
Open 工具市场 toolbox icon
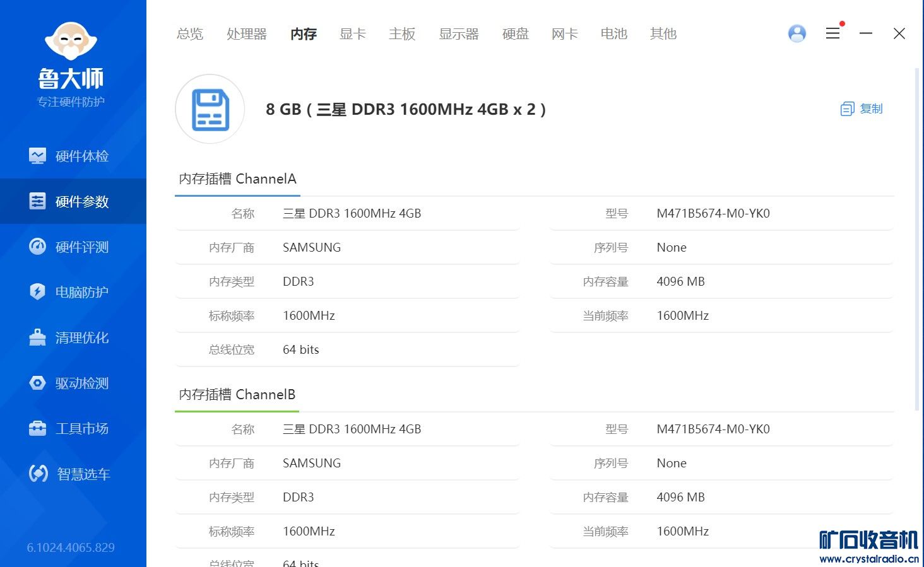[37, 428]
